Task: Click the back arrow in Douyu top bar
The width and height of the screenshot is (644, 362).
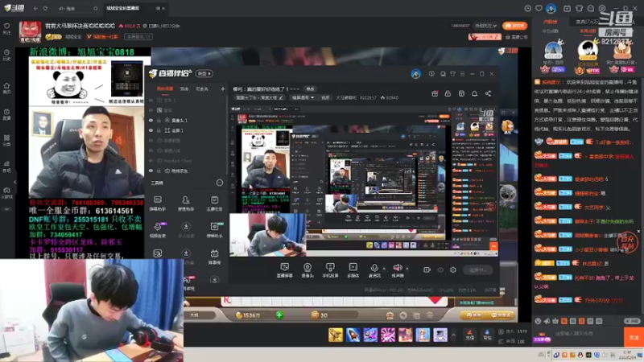Action: [35, 8]
